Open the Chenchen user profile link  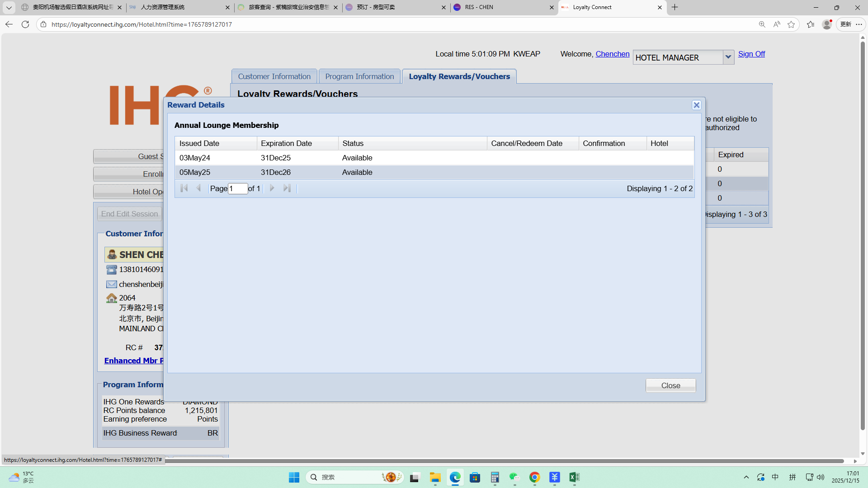click(612, 54)
